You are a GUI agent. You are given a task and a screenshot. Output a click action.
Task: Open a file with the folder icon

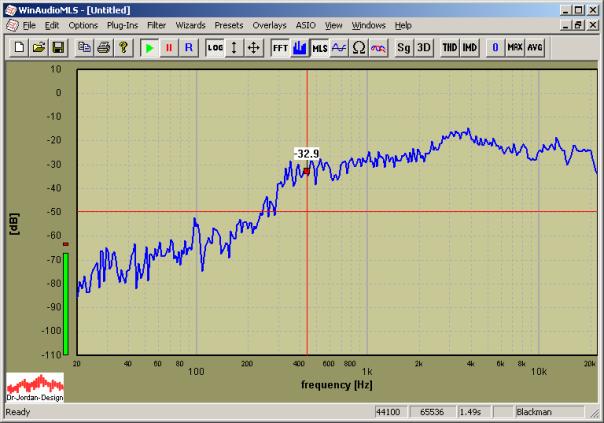(x=40, y=47)
